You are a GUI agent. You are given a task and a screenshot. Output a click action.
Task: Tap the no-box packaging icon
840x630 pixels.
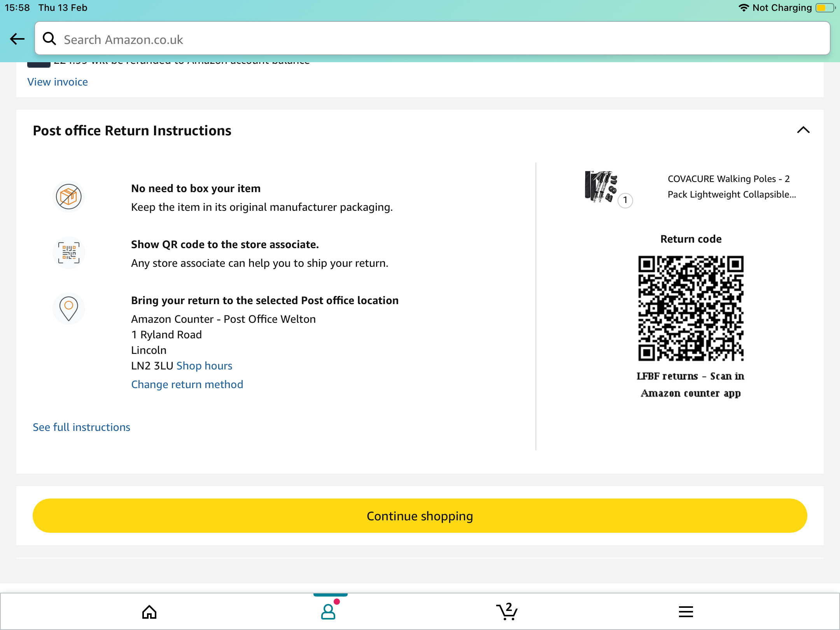click(68, 197)
